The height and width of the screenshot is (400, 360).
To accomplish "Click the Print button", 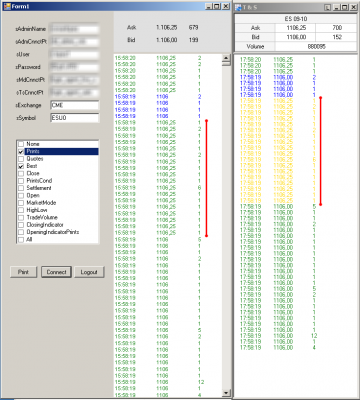I will [23, 272].
